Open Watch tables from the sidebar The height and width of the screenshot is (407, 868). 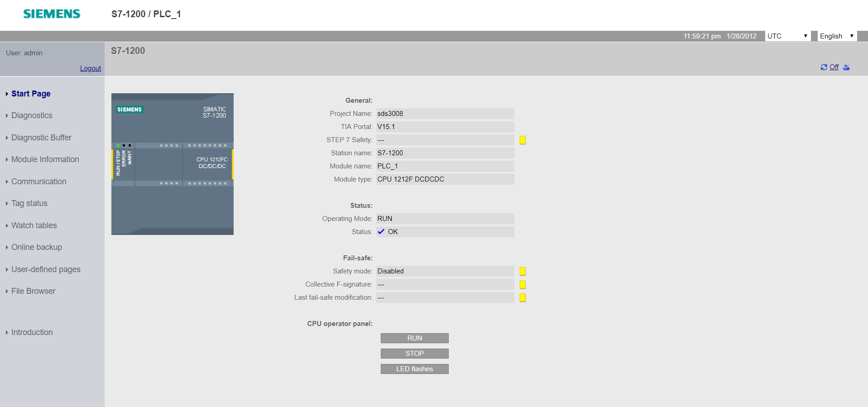pyautogui.click(x=34, y=225)
